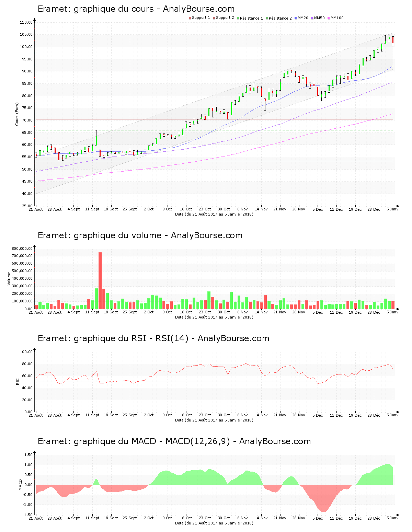Click '5 Déc' on the MACD chart axis
The width and height of the screenshot is (412, 532).
pos(318,518)
